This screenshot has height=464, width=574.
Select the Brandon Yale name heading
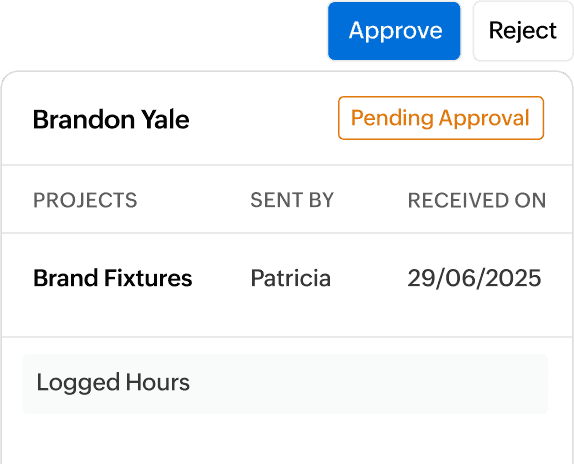(x=111, y=120)
